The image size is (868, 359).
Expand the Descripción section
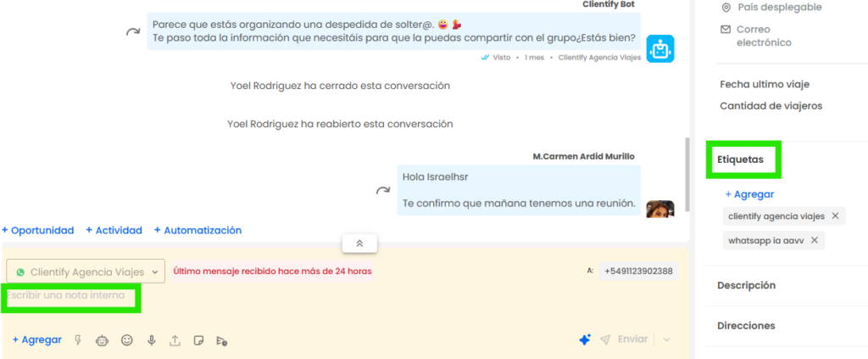pos(746,285)
